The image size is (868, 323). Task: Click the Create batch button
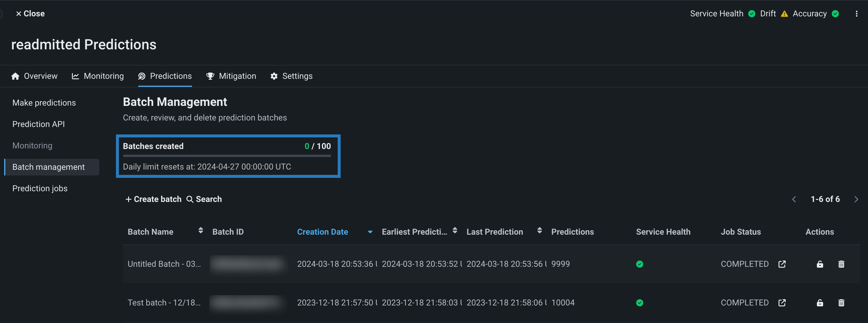(x=153, y=199)
